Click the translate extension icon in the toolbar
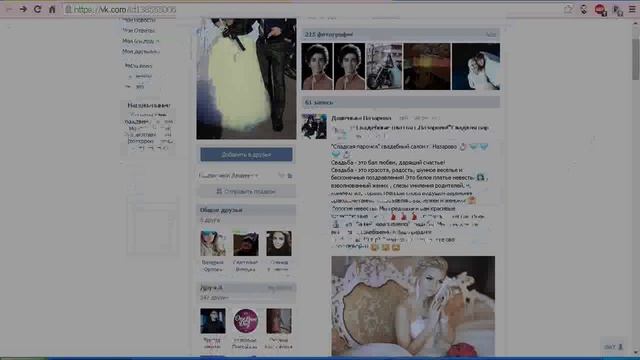 point(618,10)
